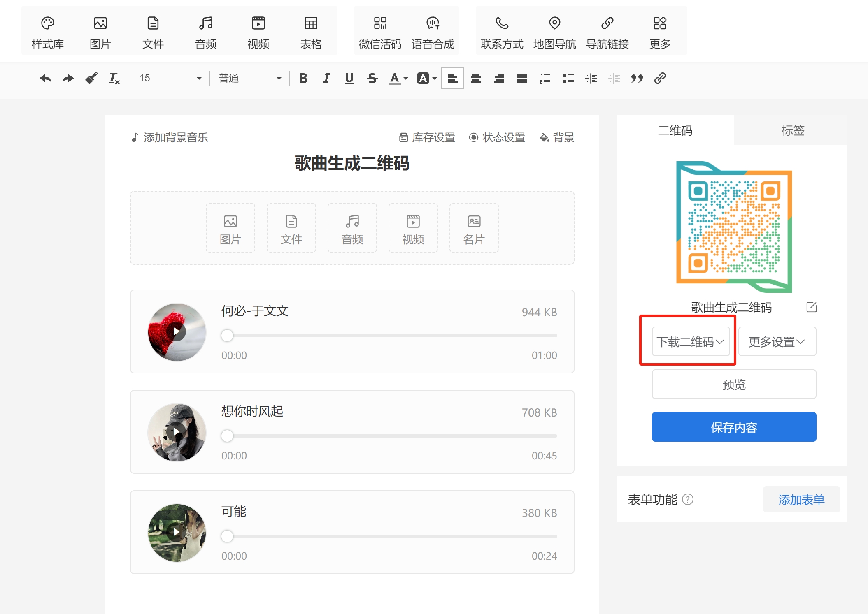Align text left
The image size is (868, 614).
click(x=453, y=78)
